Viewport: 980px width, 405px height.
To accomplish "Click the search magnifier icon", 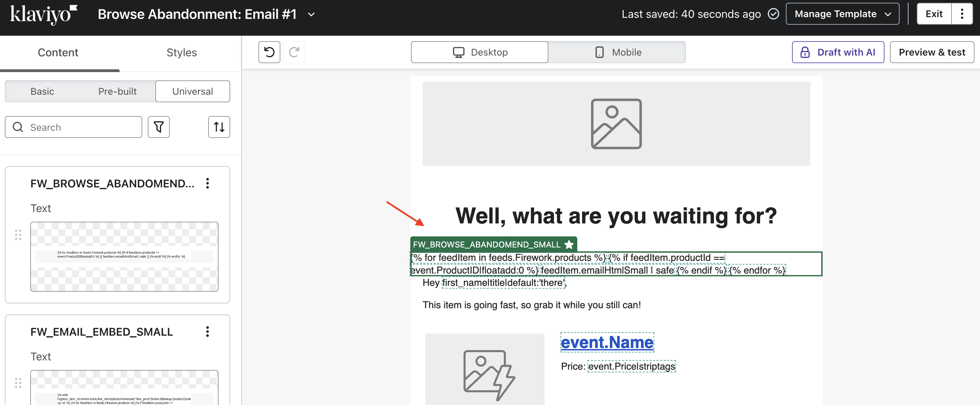I will click(x=18, y=127).
